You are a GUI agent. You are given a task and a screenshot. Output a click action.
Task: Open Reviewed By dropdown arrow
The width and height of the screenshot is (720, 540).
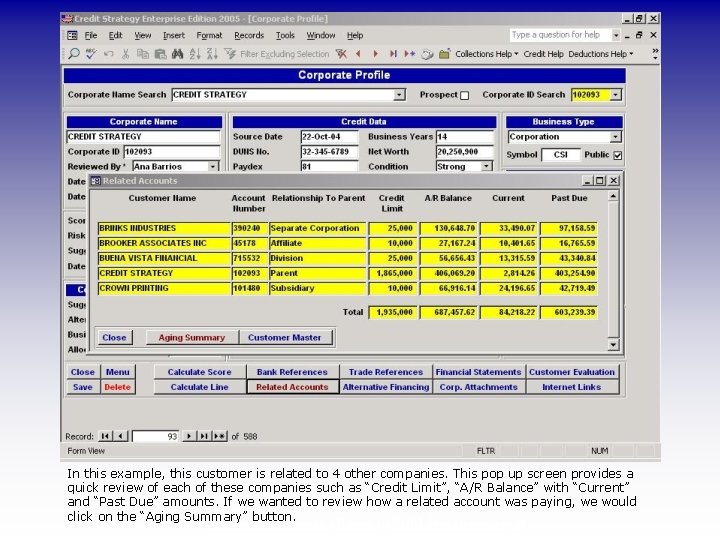(x=213, y=166)
